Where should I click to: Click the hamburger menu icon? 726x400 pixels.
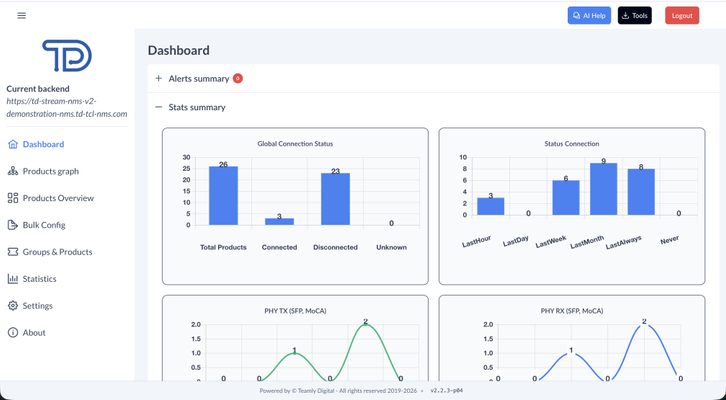coord(21,16)
